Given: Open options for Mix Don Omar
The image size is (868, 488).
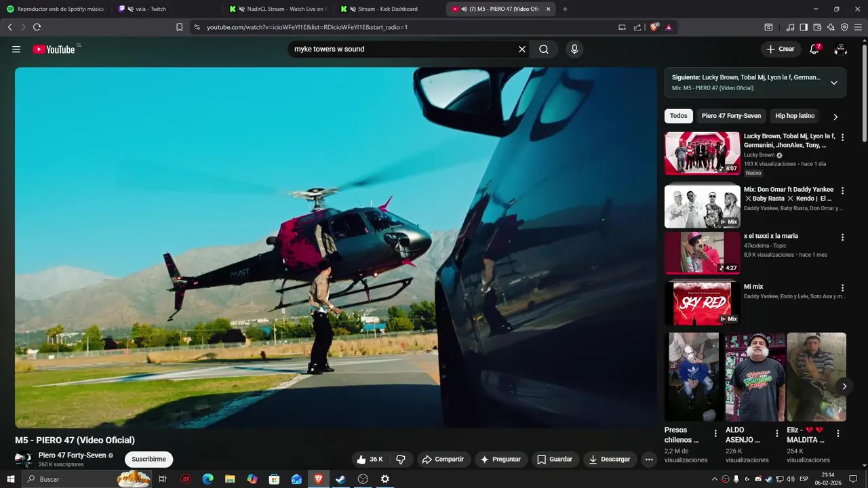Looking at the screenshot, I should [842, 190].
